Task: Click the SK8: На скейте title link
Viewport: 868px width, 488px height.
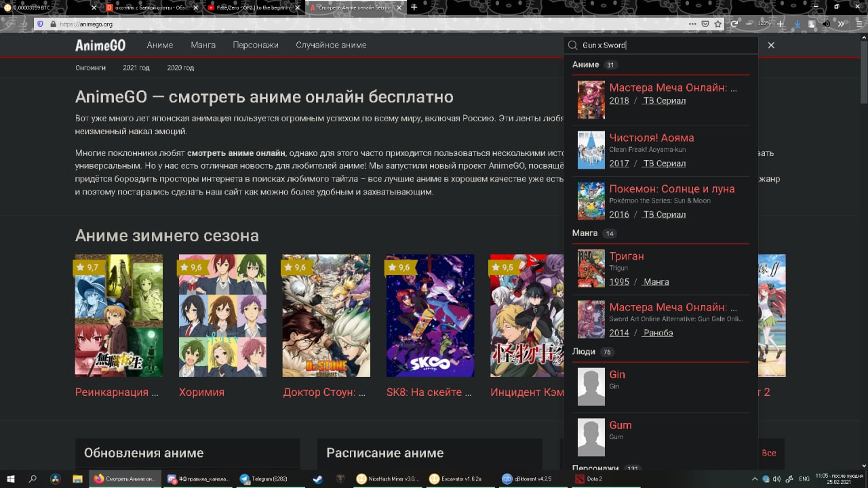Action: coord(429,392)
